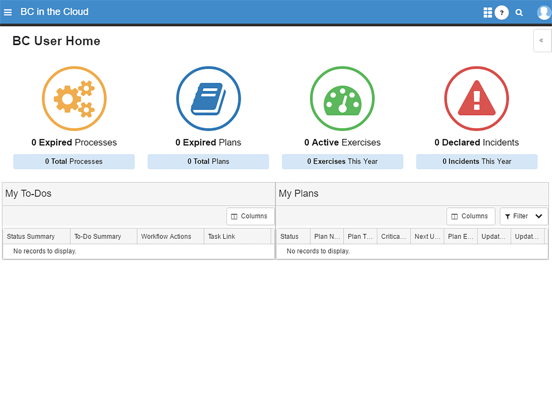
Task: Click Plan N... column header
Action: pos(327,236)
